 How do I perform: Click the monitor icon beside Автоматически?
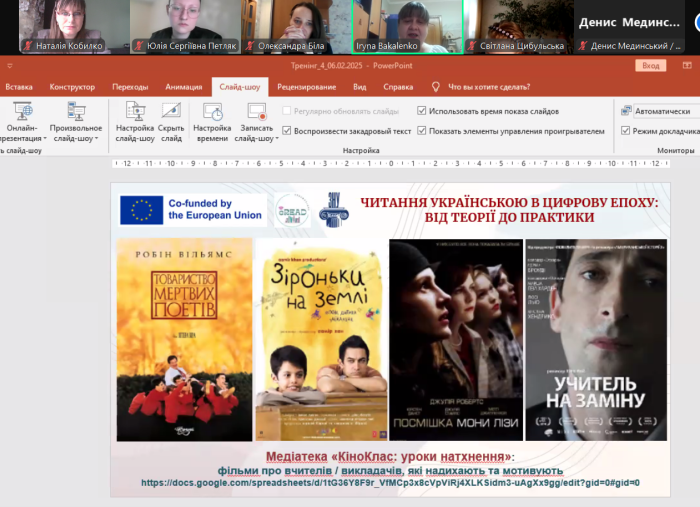(x=626, y=111)
